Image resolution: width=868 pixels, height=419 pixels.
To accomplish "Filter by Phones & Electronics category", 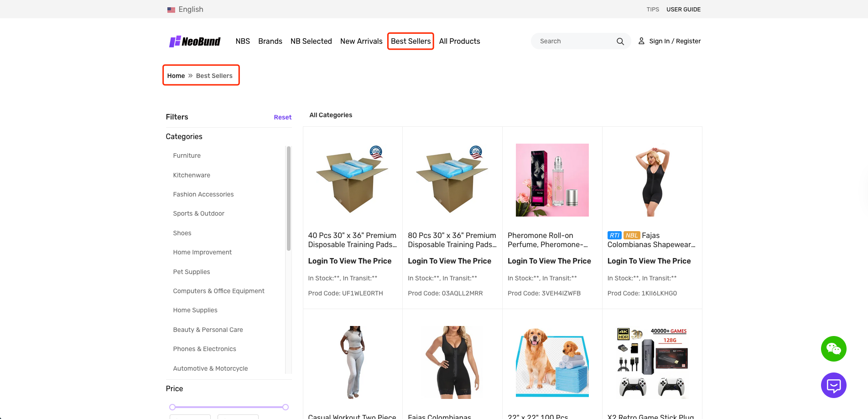I will [x=204, y=349].
